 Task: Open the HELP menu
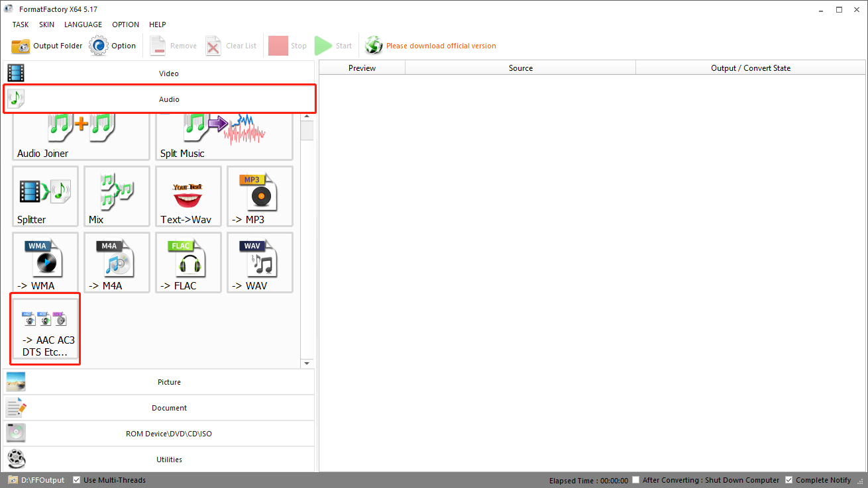click(x=158, y=24)
